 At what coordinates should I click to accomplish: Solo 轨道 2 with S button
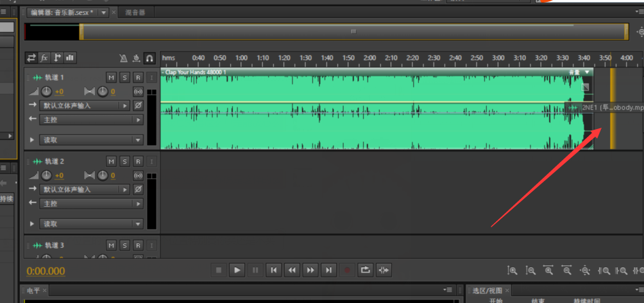(x=124, y=161)
